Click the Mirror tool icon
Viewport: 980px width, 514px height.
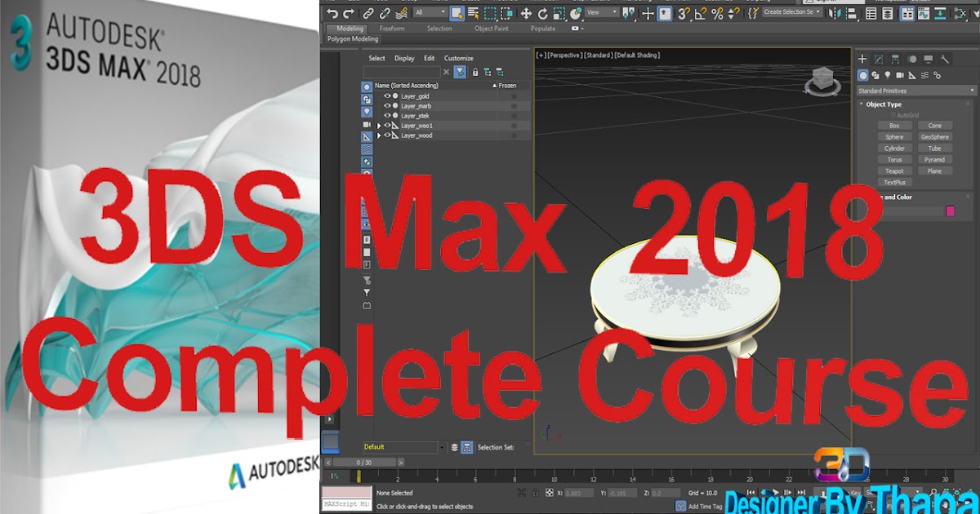coord(835,13)
